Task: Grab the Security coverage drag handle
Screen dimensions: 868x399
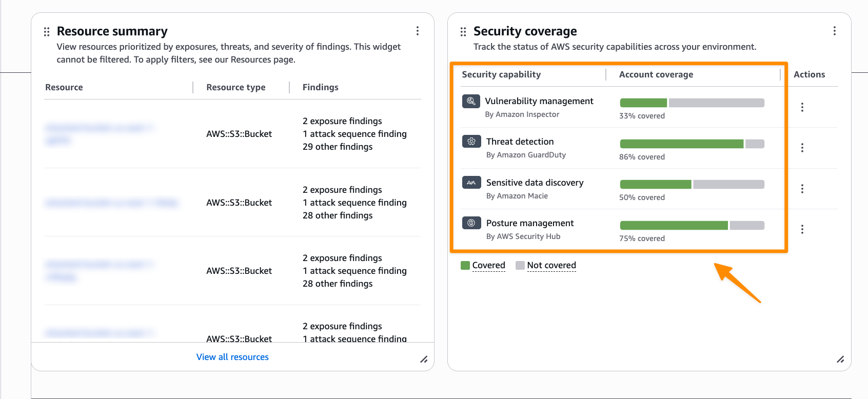Action: (x=463, y=32)
